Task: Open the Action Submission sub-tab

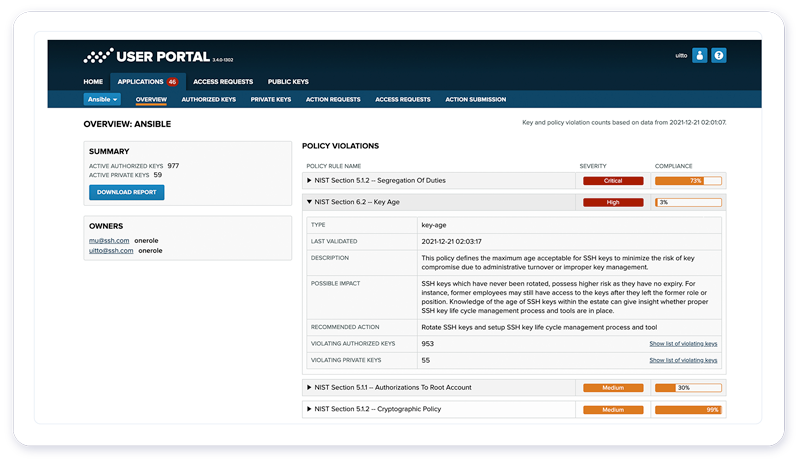Action: [475, 100]
